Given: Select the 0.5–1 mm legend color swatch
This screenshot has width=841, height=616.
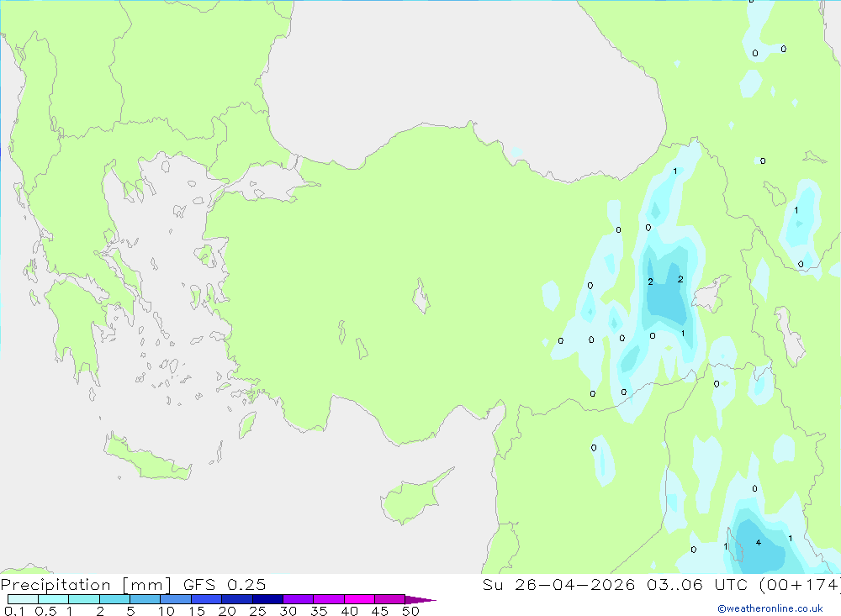Looking at the screenshot, I should (54, 599).
